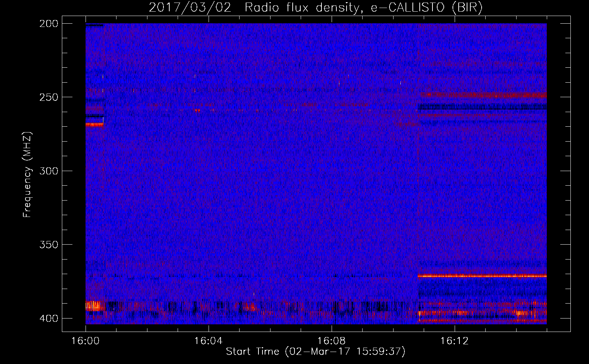The height and width of the screenshot is (364, 589).
Task: Click the date "2017/03/02" in the title
Action: coord(190,8)
